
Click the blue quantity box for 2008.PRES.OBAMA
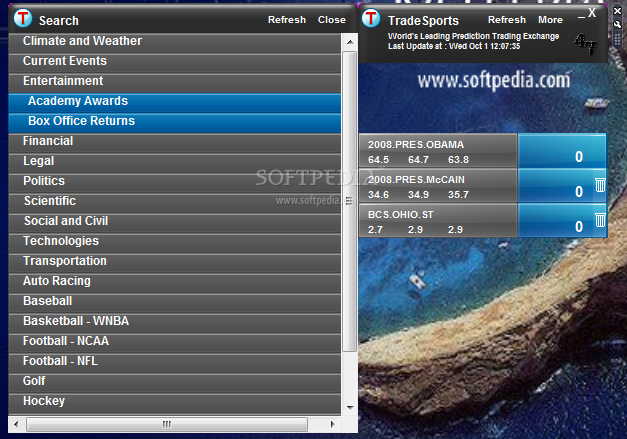tap(562, 151)
